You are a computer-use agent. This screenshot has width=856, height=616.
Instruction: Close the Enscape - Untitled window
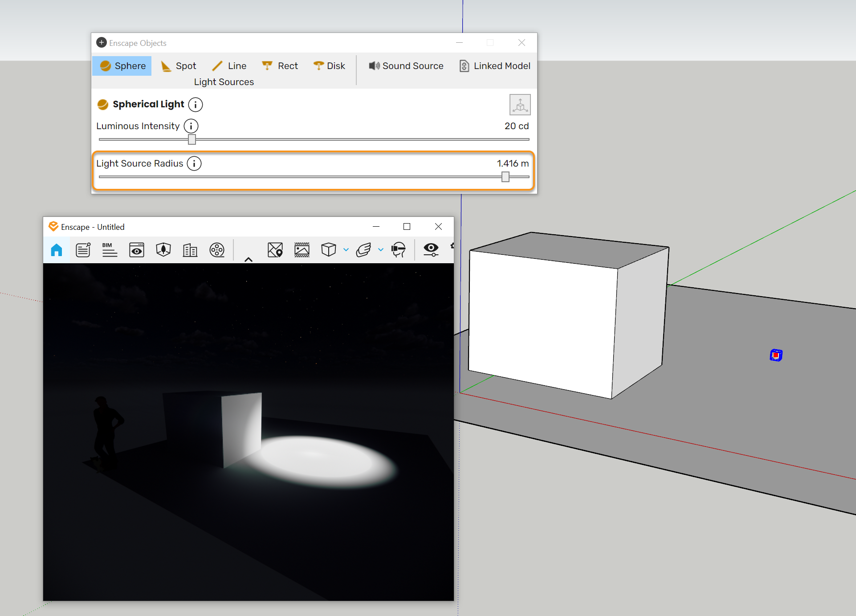tap(438, 227)
